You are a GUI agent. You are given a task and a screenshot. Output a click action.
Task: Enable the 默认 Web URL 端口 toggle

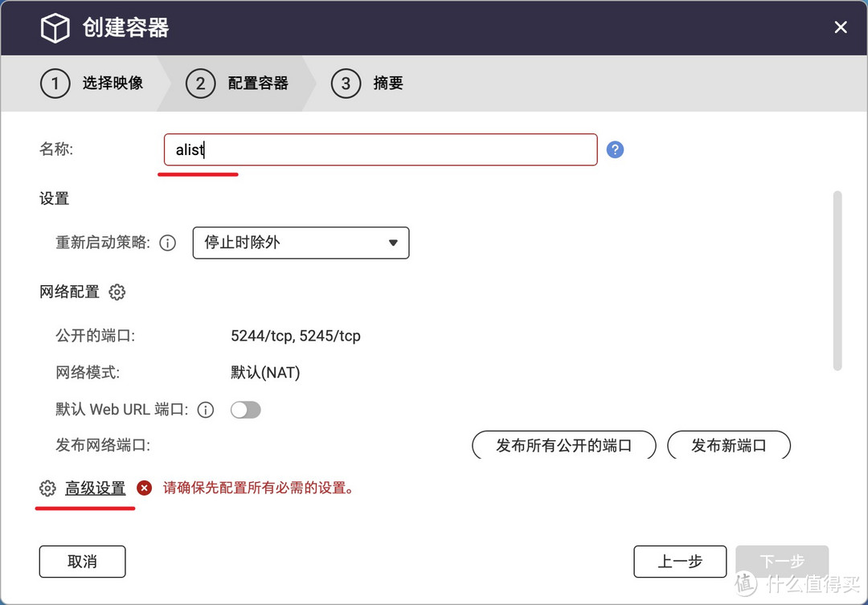[x=245, y=411]
